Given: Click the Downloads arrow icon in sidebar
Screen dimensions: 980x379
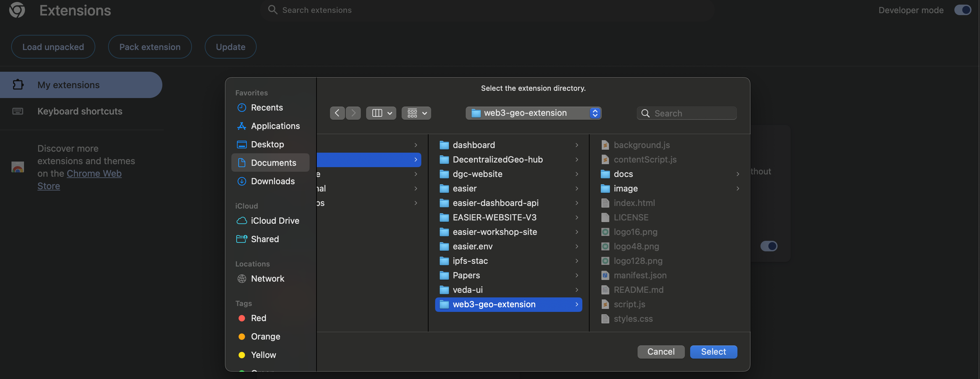Looking at the screenshot, I should click(242, 181).
